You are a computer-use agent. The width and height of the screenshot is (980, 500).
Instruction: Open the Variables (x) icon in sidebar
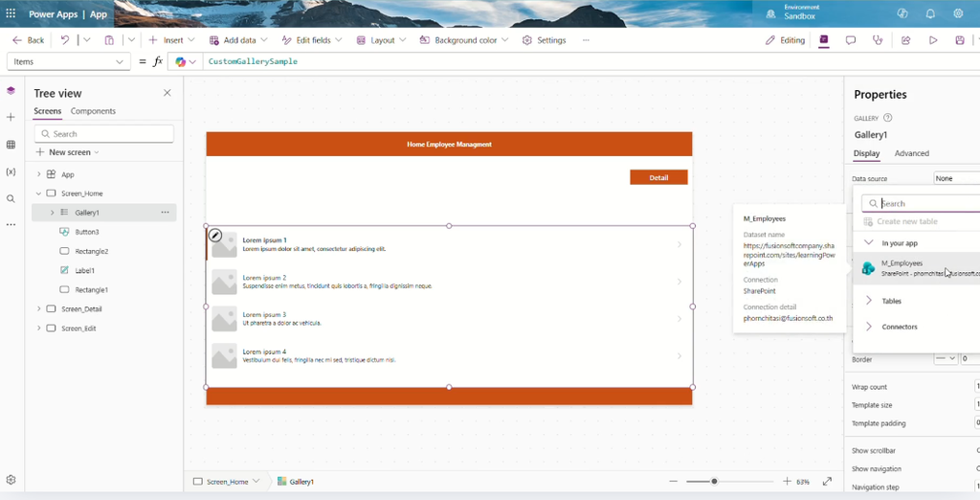11,171
